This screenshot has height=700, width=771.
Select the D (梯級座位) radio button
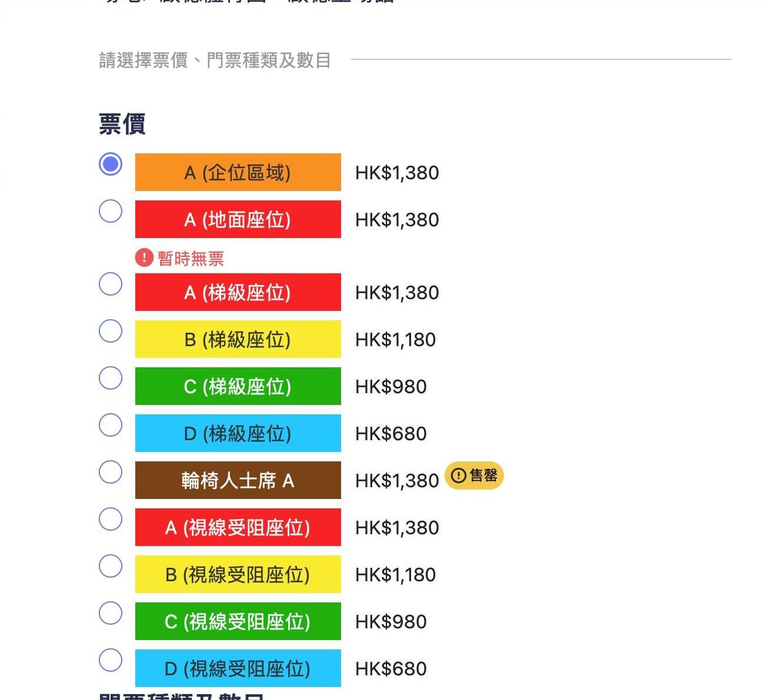coord(110,425)
